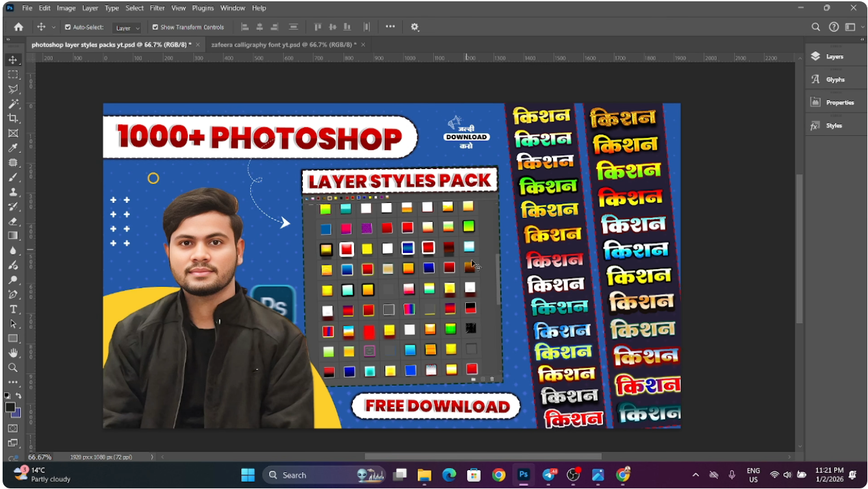Select the Blur tool
Viewport: 868px width, 489px height.
13,250
